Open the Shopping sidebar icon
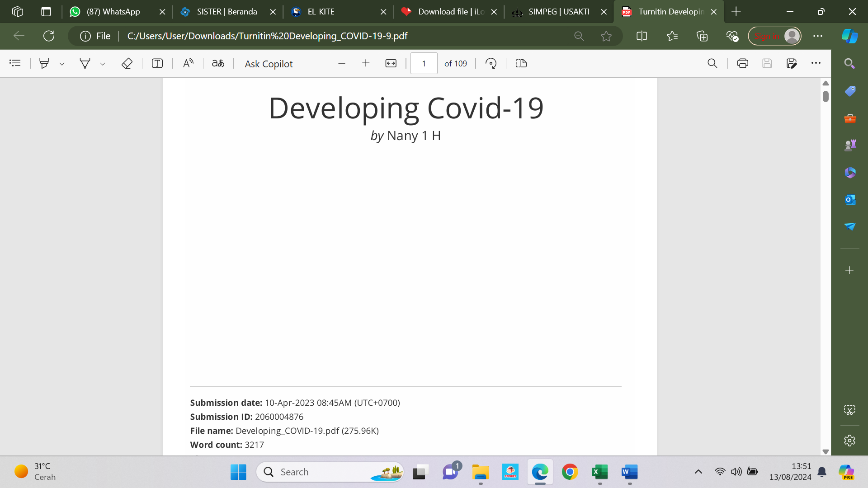Viewport: 868px width, 488px height. (850, 91)
